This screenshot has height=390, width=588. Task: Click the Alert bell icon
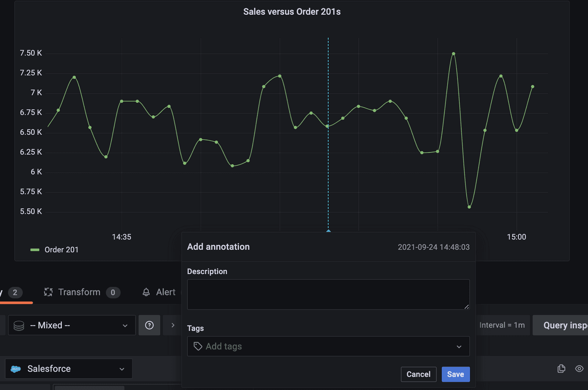[x=146, y=292]
